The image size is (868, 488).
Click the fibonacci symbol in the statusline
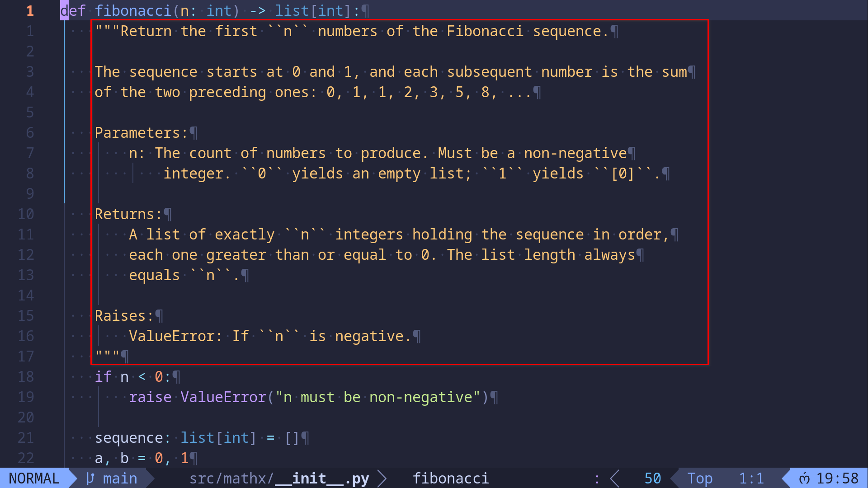click(451, 478)
